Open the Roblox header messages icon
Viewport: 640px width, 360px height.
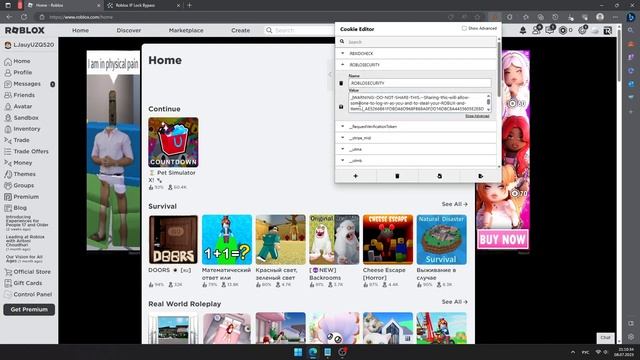(549, 31)
